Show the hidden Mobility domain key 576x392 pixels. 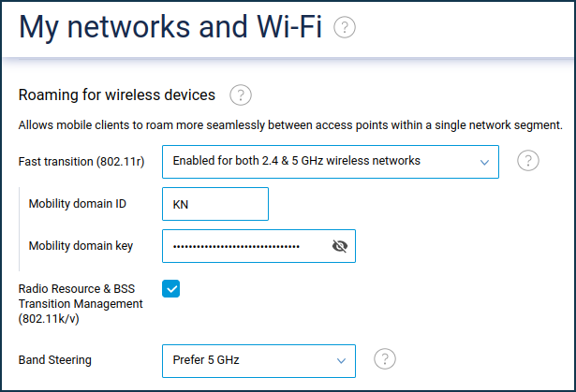point(340,246)
